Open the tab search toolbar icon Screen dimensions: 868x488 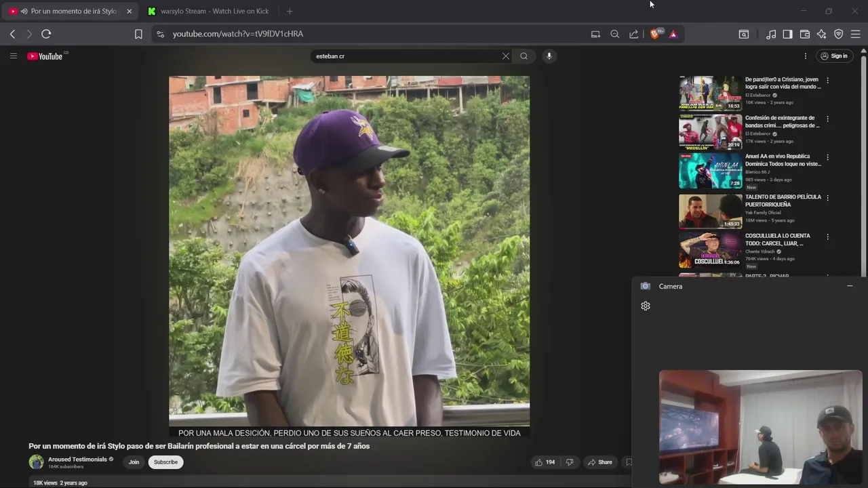click(744, 34)
